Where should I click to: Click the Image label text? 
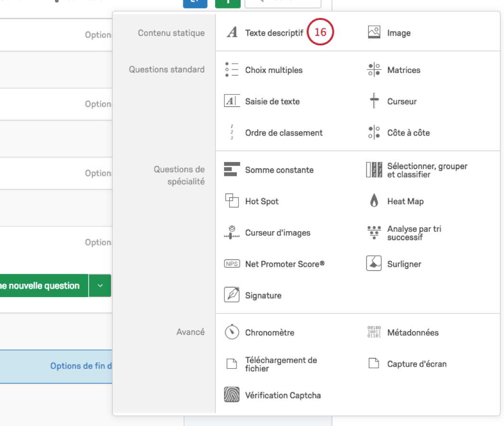398,33
